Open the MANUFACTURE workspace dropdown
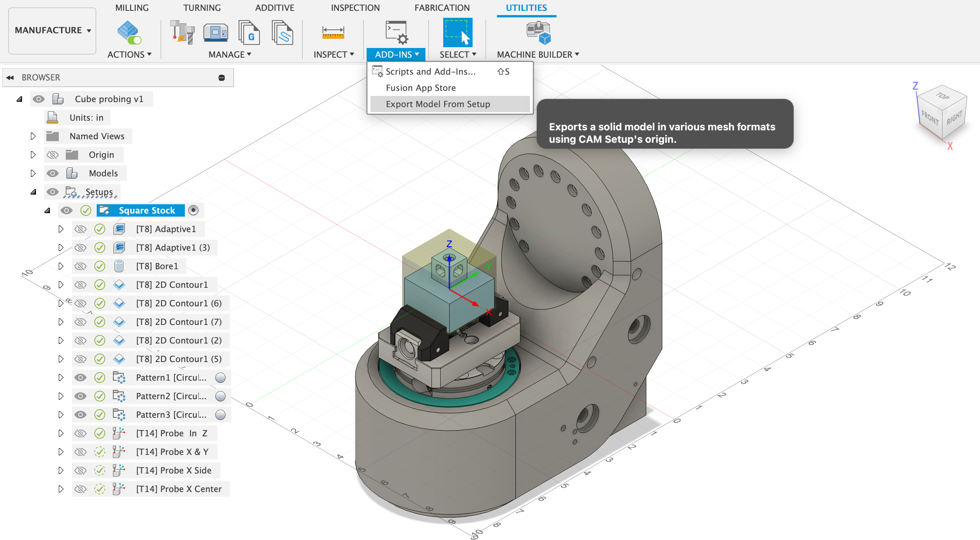Screen dimensions: 980x540 [53, 30]
